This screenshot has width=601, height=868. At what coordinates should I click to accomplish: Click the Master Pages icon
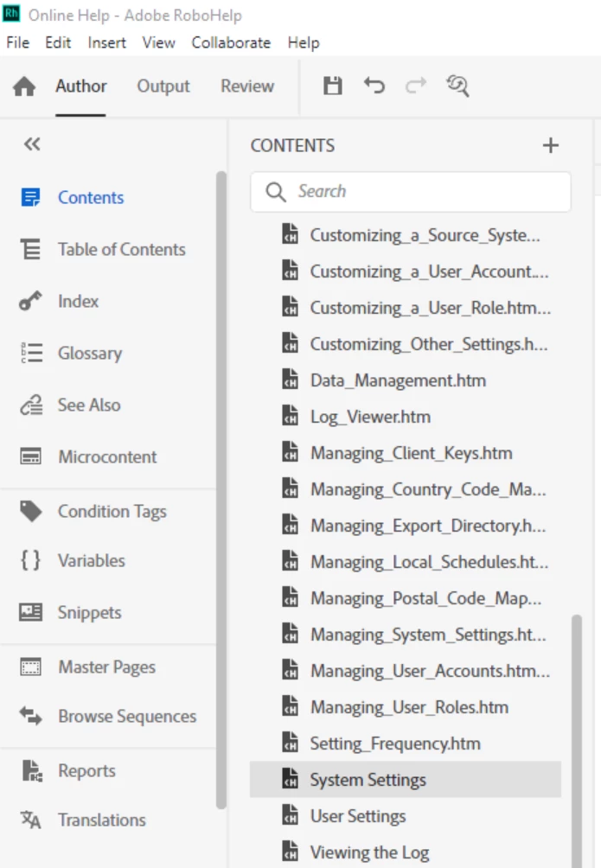point(30,667)
